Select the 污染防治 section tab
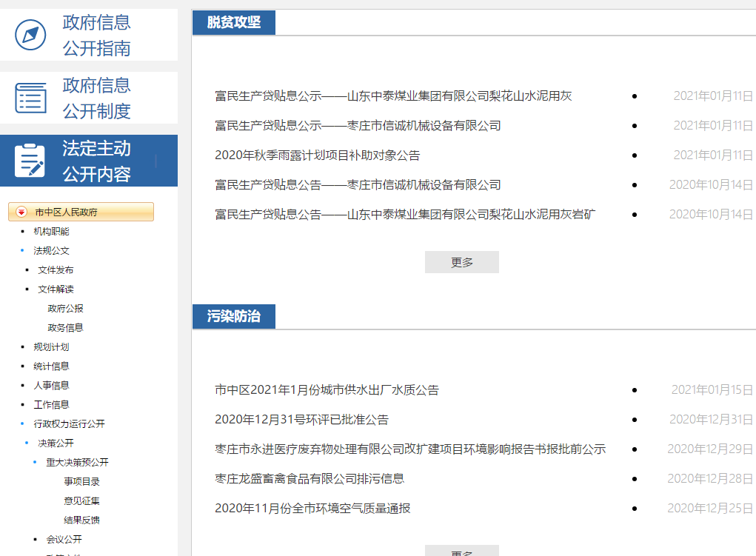The height and width of the screenshot is (556, 756). tap(233, 316)
